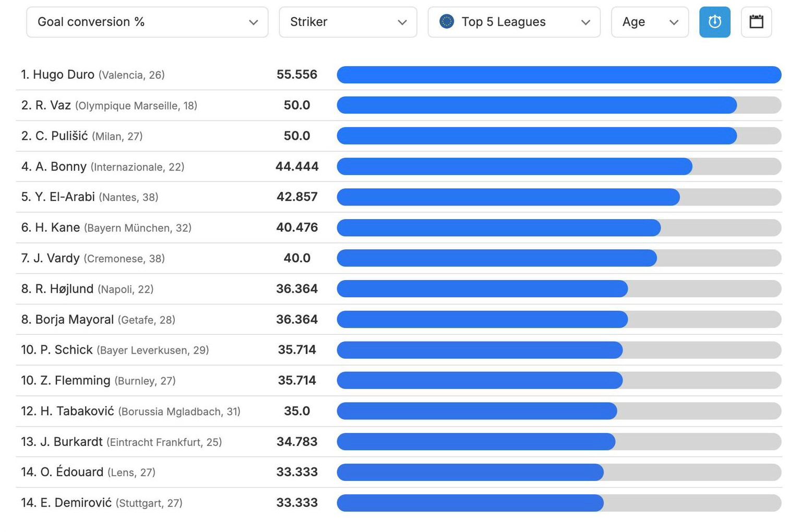Select R. Højlund in the list
This screenshot has width=801, height=532.
click(x=64, y=289)
